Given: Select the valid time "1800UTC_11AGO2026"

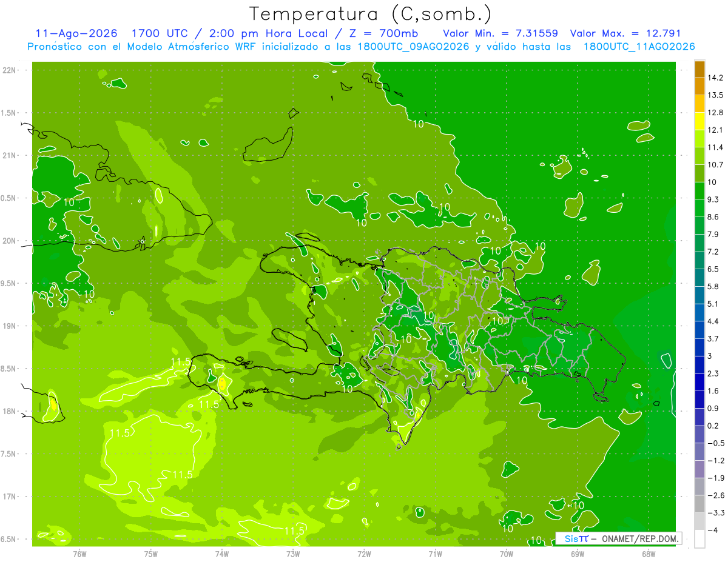Looking at the screenshot, I should coord(639,47).
